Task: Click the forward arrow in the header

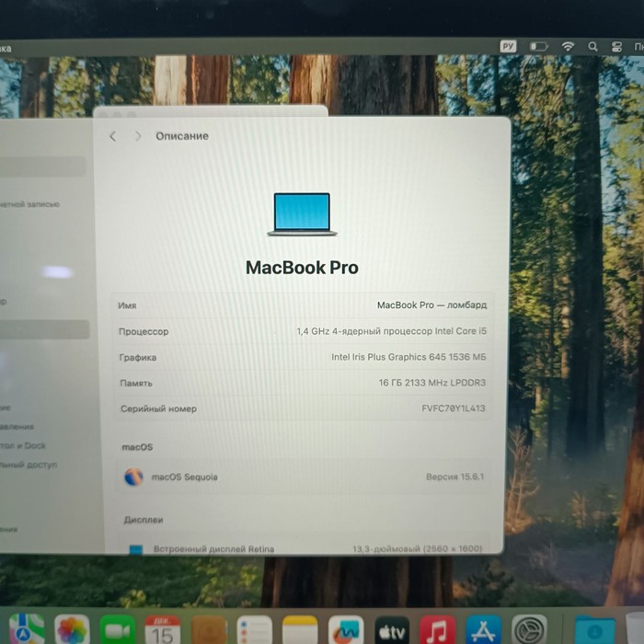Action: (138, 136)
